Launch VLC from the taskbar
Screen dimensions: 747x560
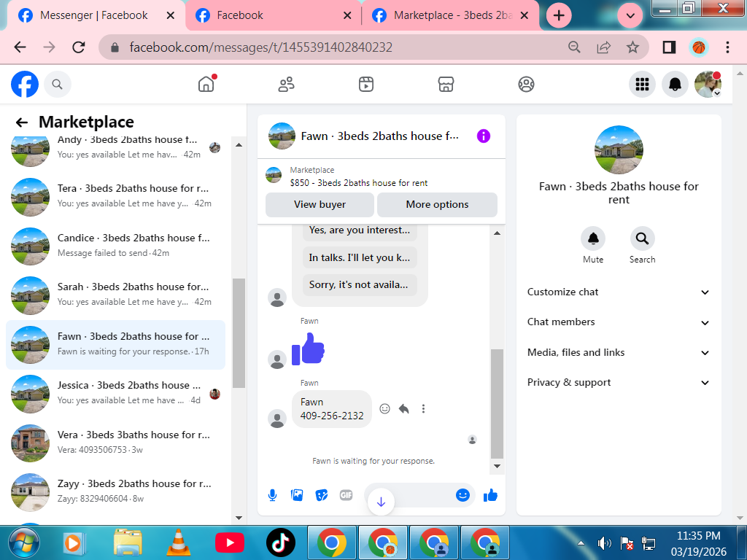click(178, 542)
